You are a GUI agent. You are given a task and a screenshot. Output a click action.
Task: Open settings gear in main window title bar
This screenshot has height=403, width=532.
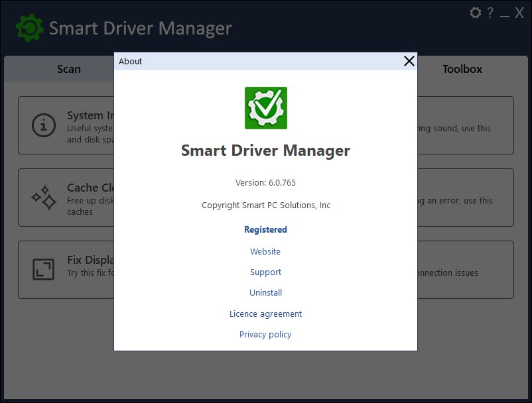(476, 13)
